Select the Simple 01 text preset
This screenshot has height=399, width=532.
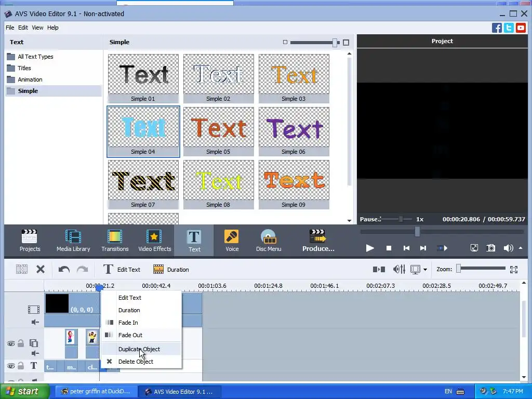(x=143, y=78)
